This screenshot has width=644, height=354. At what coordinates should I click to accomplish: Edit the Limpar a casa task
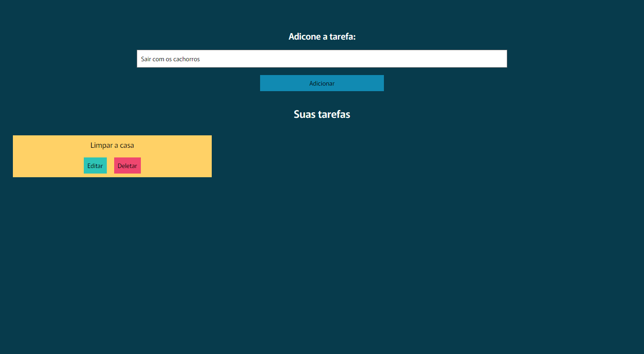95,166
